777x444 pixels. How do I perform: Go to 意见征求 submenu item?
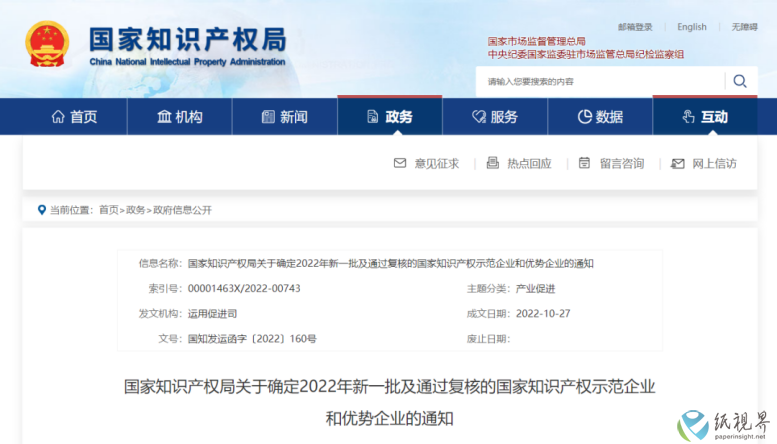[x=437, y=163]
